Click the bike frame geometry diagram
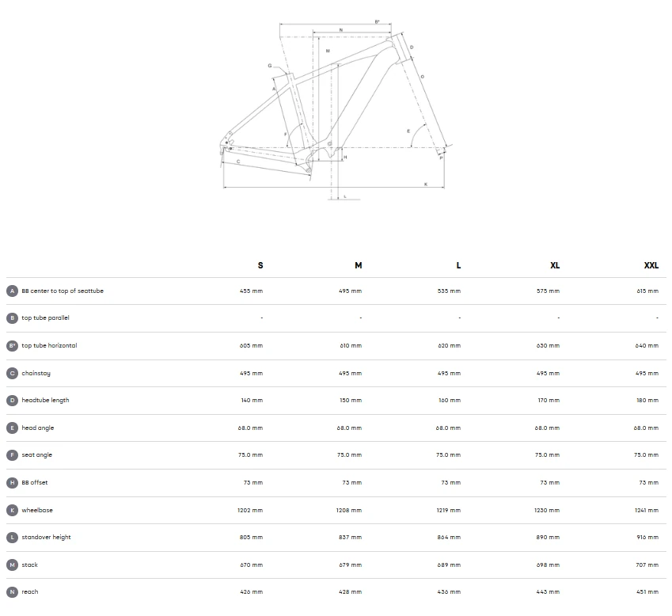 click(336, 110)
